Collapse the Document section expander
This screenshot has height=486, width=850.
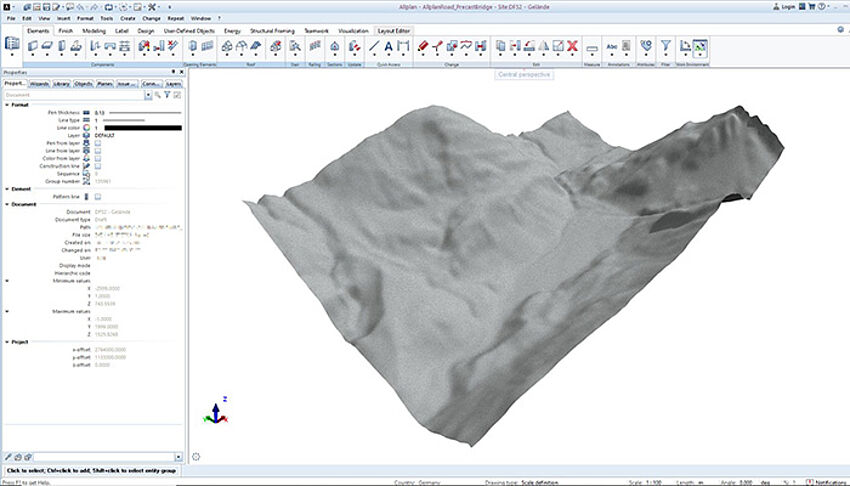(6, 204)
